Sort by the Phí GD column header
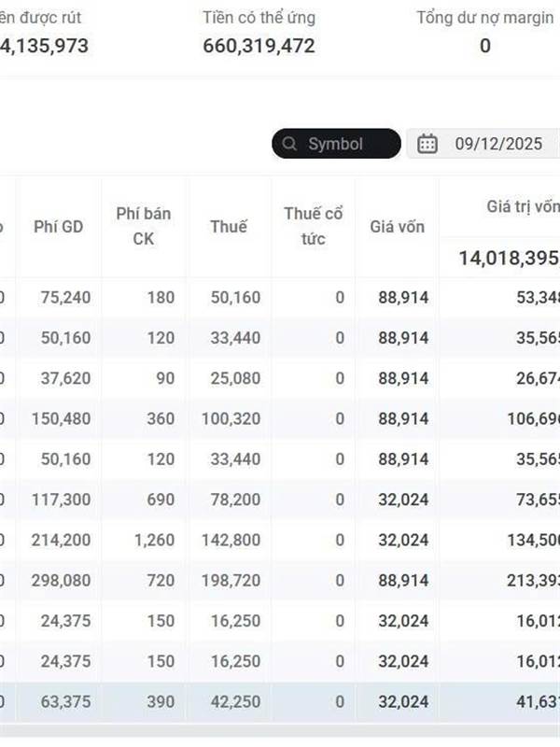Image resolution: width=560 pixels, height=747 pixels. 58,226
